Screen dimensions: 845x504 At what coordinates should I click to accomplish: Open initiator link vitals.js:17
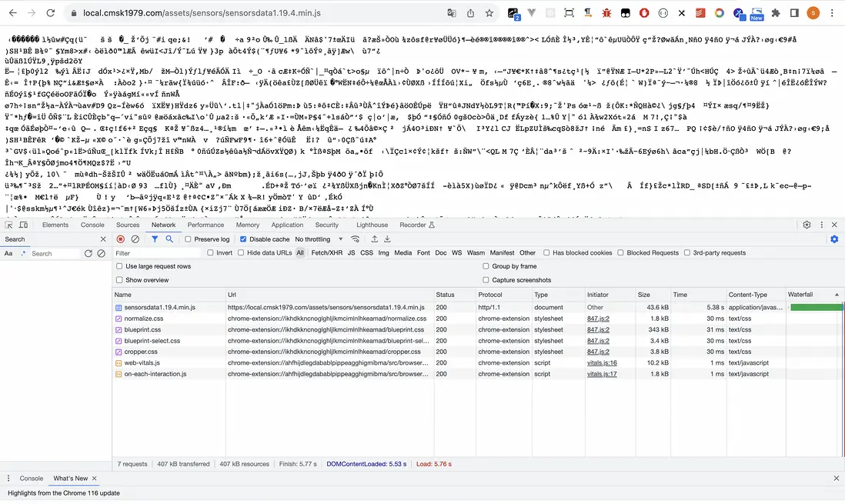pos(602,373)
